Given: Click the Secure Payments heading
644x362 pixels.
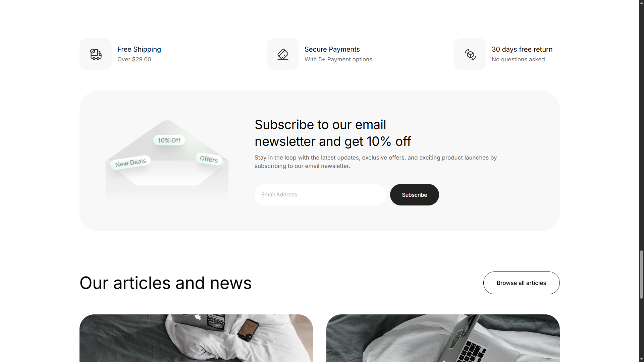Looking at the screenshot, I should coord(332,49).
